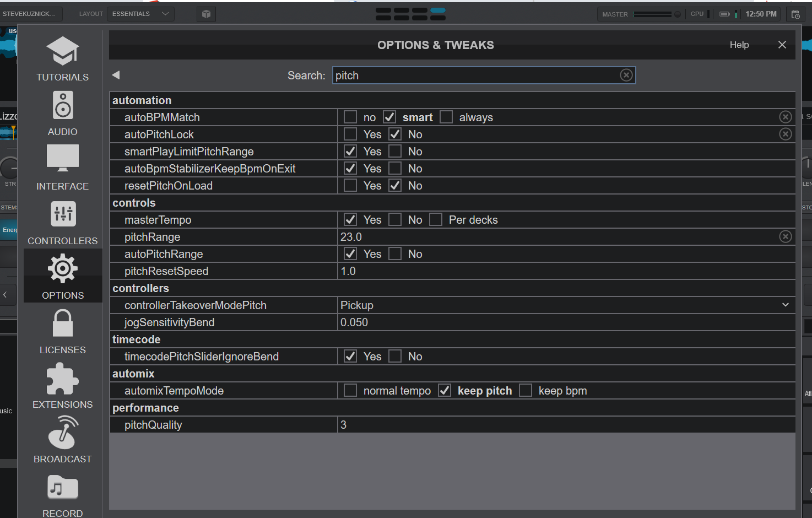Open the Interface settings section
812x518 pixels.
[x=63, y=168]
